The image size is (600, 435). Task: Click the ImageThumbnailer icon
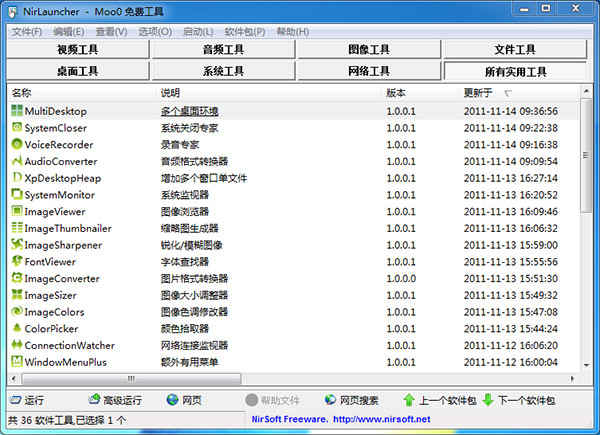pos(17,228)
